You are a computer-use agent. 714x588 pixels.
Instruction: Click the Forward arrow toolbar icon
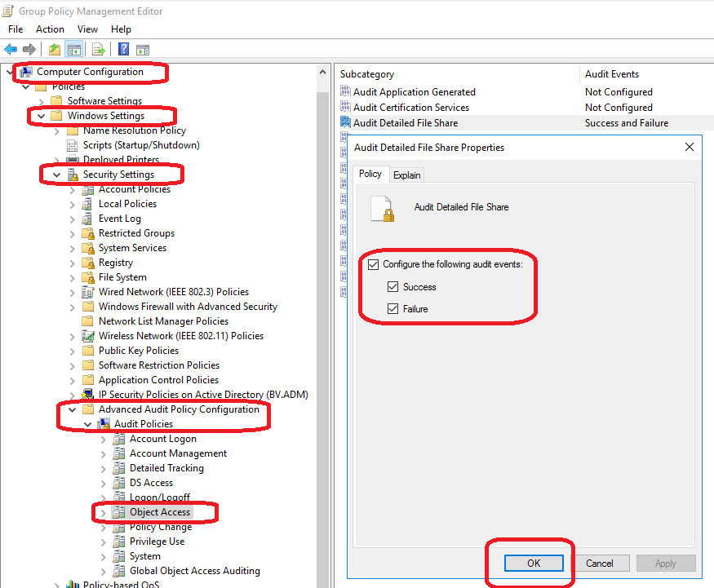pos(29,50)
